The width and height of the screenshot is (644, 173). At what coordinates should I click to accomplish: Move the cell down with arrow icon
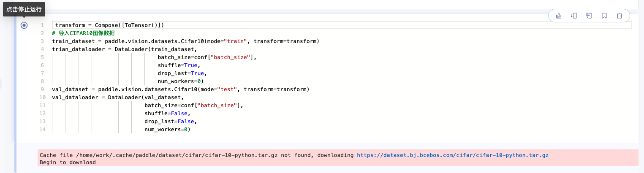(x=574, y=16)
